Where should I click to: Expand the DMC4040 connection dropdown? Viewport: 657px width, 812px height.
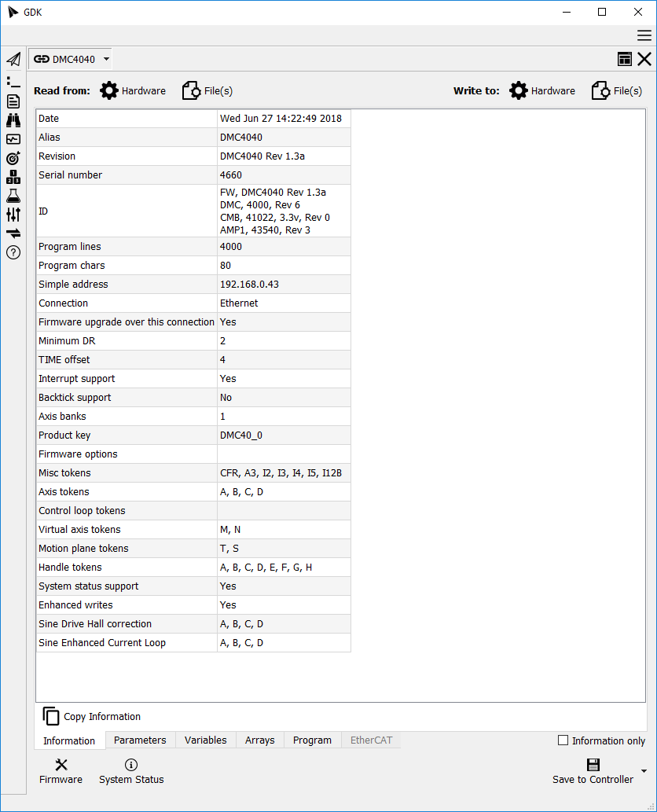pos(107,60)
